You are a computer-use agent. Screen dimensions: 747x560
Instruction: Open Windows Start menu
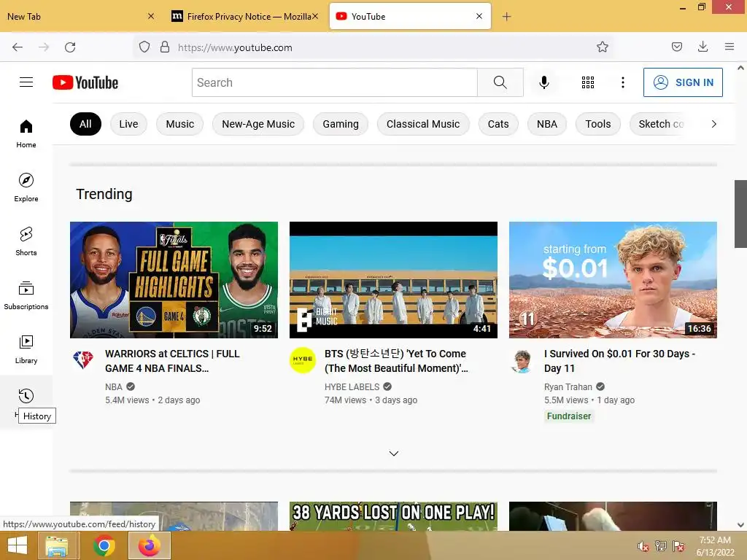point(18,545)
